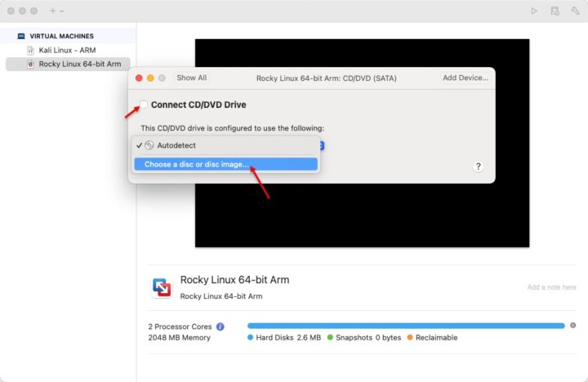Open the wrench settings icon
Screen dimensions: 588x382
pos(575,11)
